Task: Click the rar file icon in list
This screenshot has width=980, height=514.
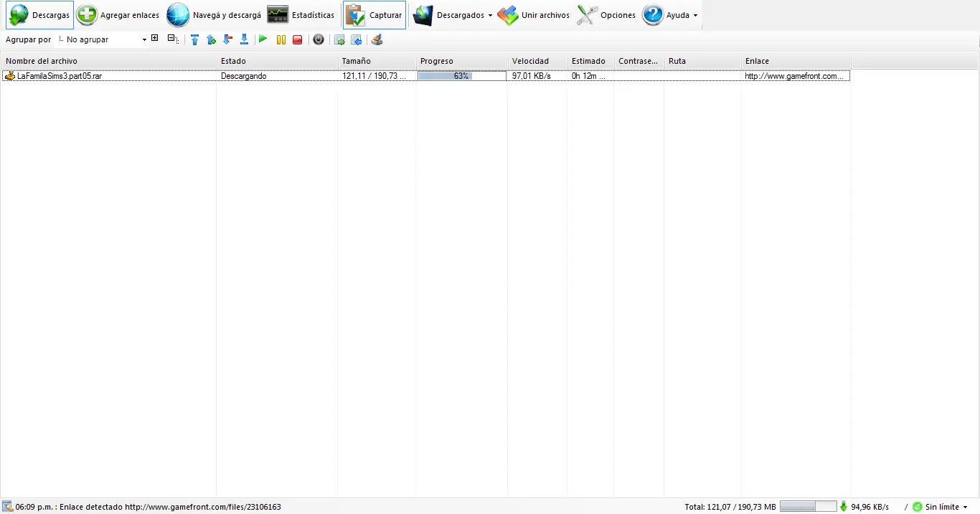Action: (x=10, y=75)
